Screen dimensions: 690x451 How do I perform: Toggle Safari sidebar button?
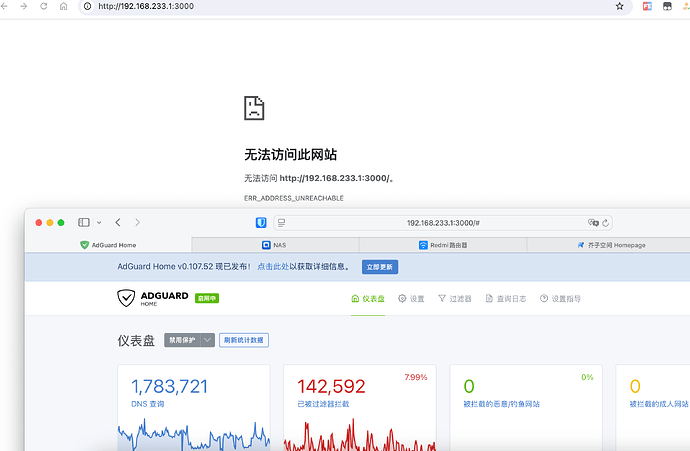[x=84, y=222]
